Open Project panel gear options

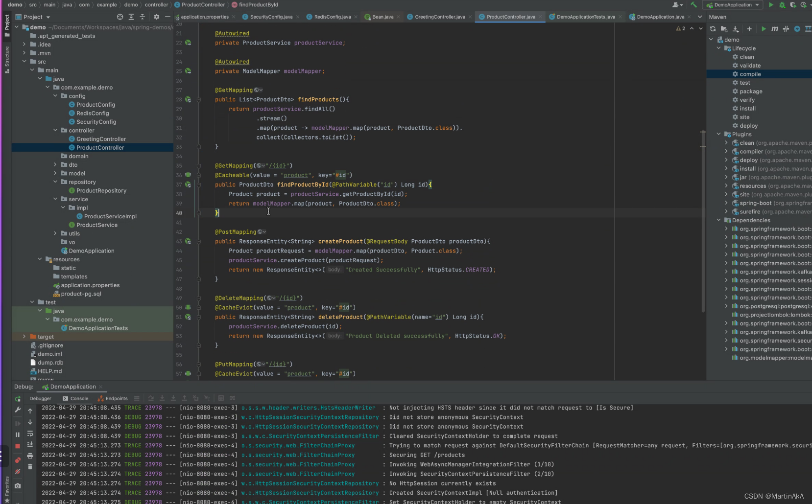click(x=157, y=17)
